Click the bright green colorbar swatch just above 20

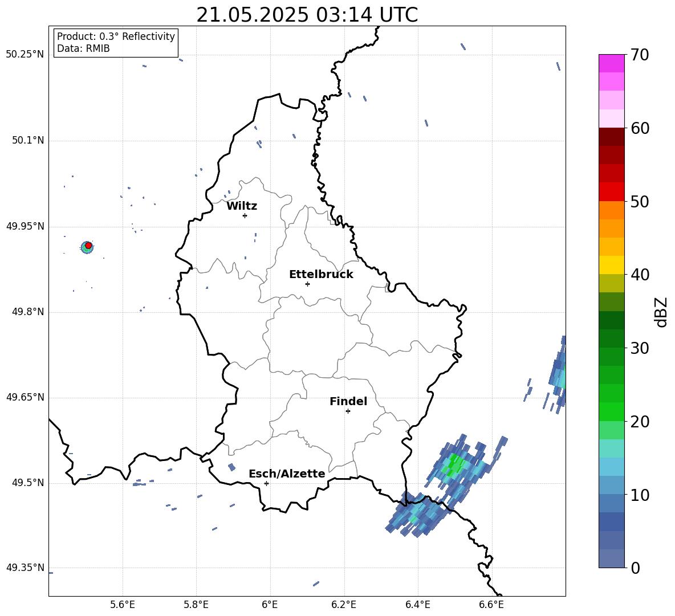tap(611, 411)
